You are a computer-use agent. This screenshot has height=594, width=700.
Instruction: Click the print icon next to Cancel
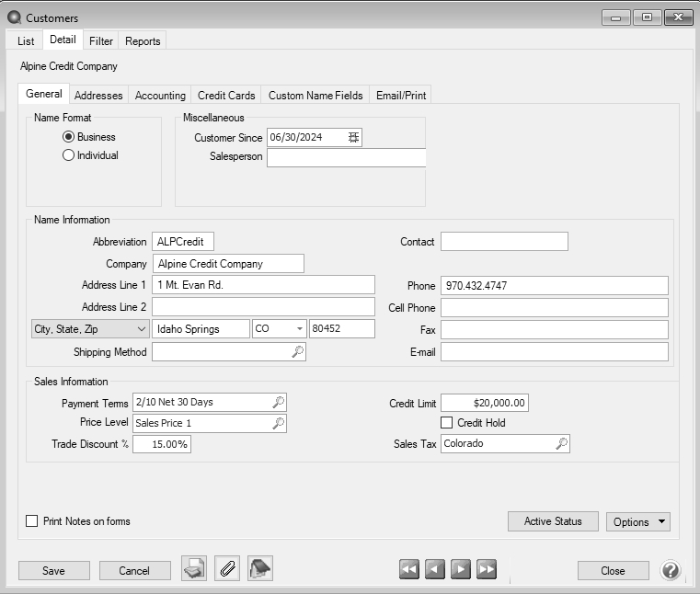(x=193, y=569)
